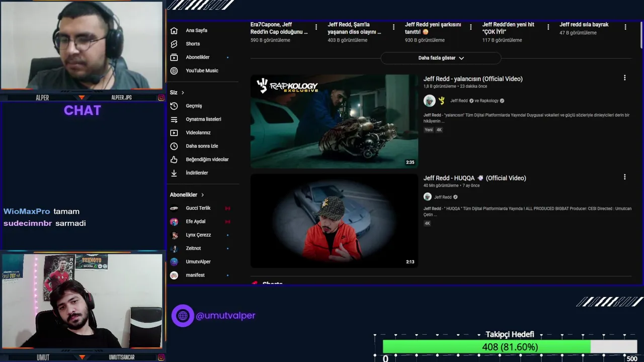The width and height of the screenshot is (644, 362).
Task: Select YouTube Music menu item
Action: click(203, 71)
